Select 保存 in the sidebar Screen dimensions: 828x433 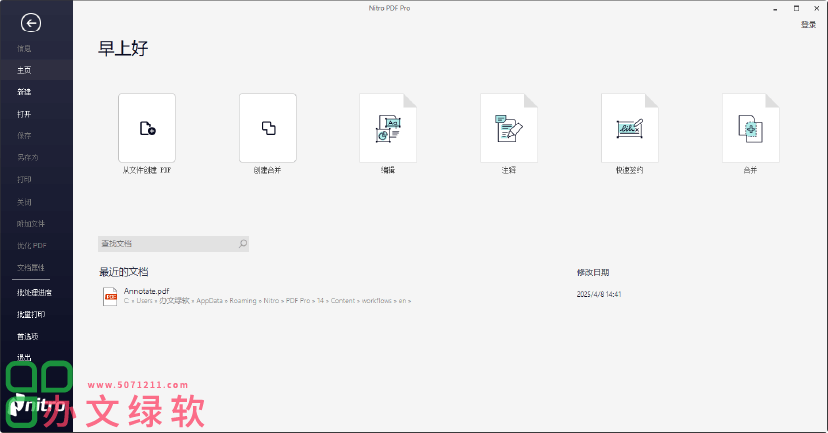[24, 136]
